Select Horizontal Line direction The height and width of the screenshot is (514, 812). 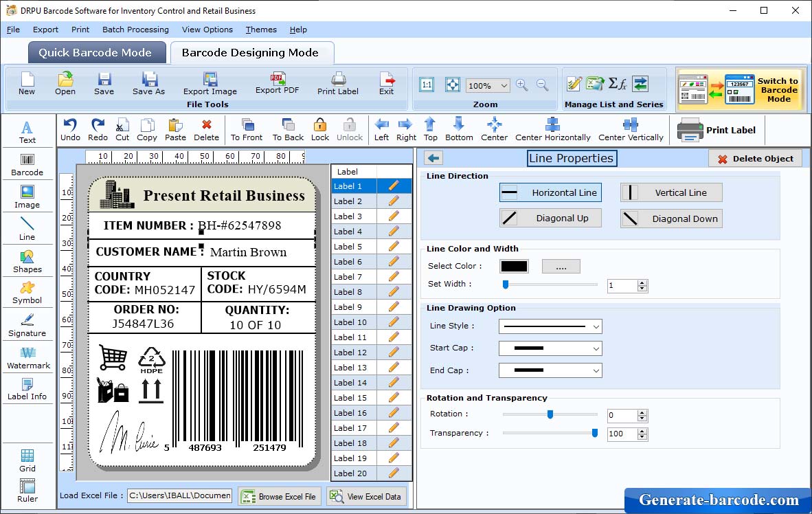(x=550, y=192)
